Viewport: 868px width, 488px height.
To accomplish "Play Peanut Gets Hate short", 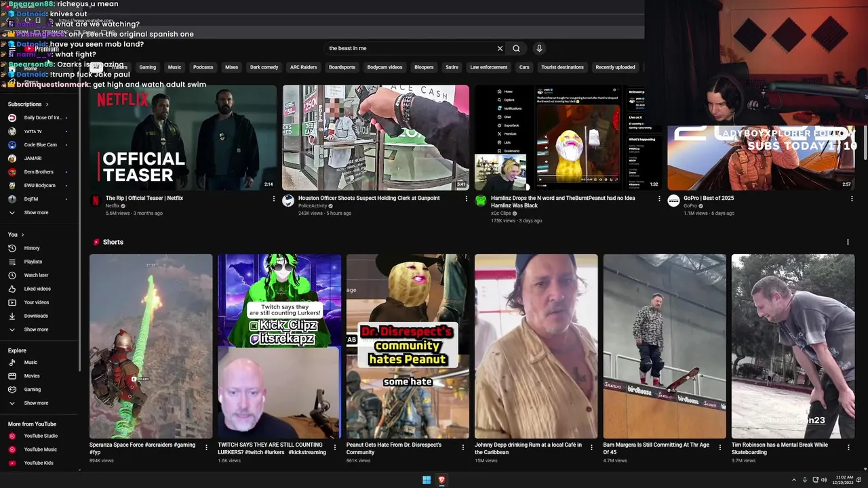I will pyautogui.click(x=408, y=346).
